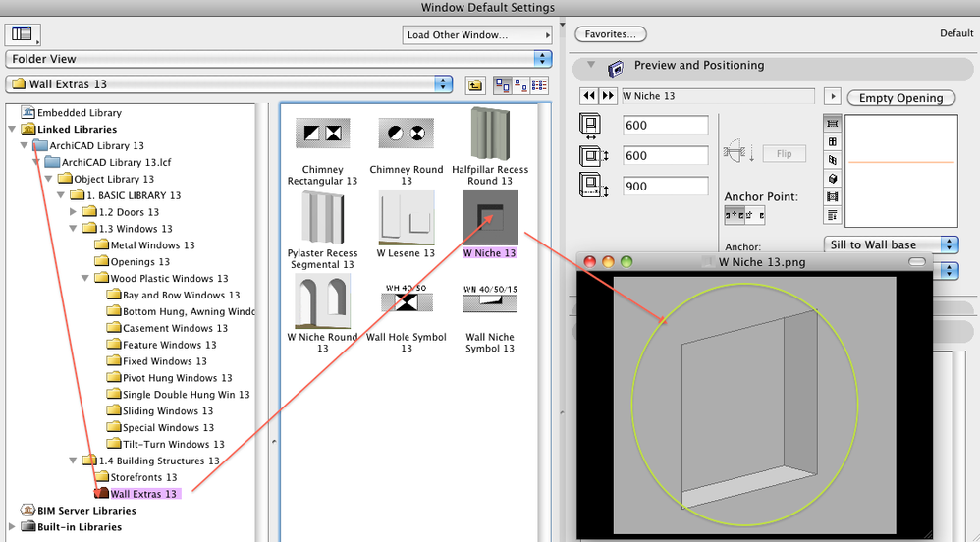This screenshot has height=542, width=980.
Task: Open the Sill to Wall base dropdown
Action: (892, 244)
